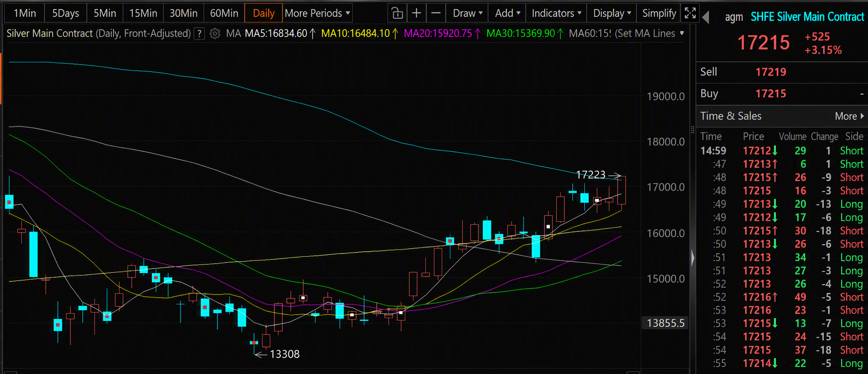Click price 17216 with volume 49

(760, 297)
